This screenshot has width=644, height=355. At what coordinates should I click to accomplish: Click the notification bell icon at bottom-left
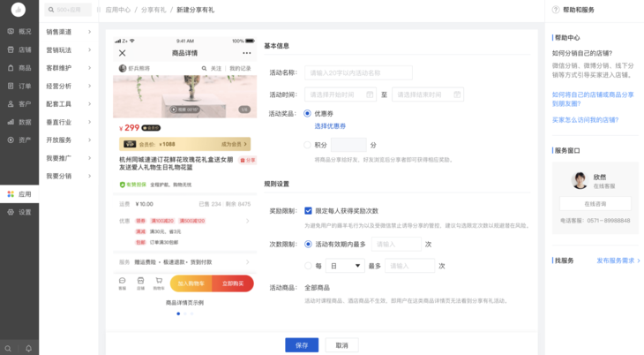coord(28,349)
